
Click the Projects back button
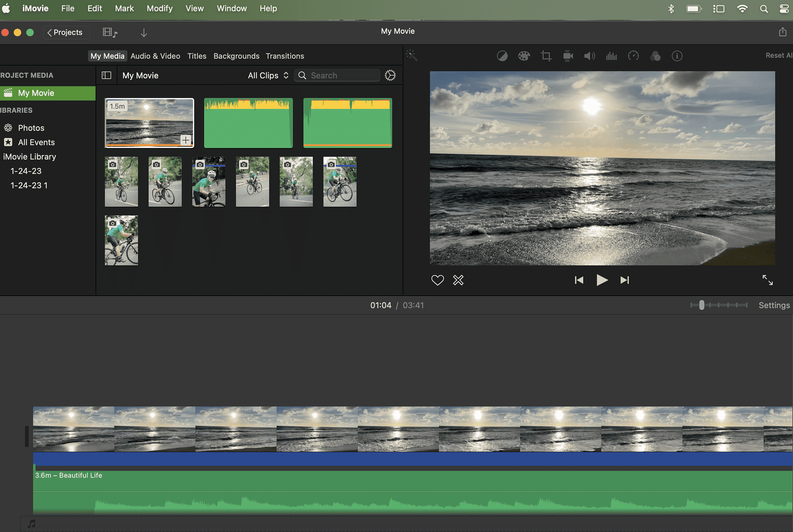[66, 32]
